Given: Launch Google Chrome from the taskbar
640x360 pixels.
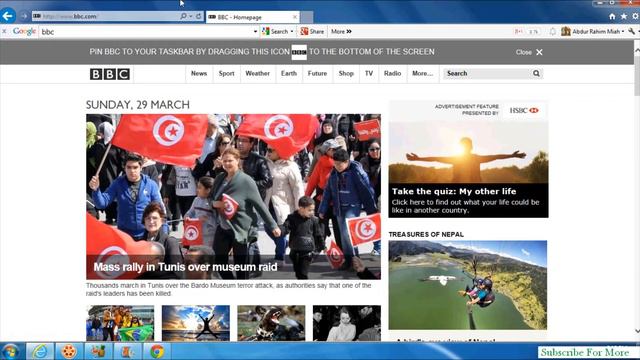Looking at the screenshot, I should pos(157,351).
